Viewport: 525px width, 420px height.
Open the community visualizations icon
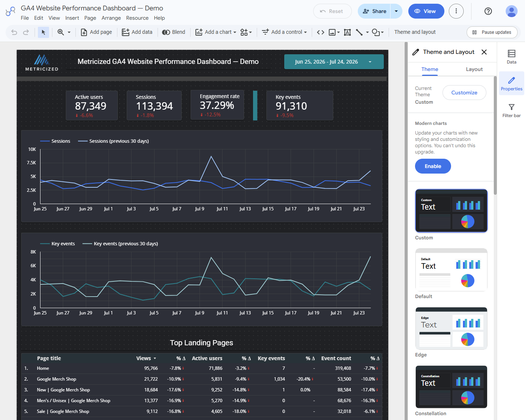pyautogui.click(x=244, y=32)
